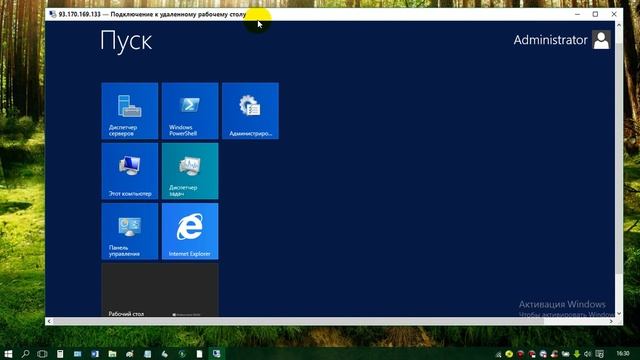Open the Рабочий стол tile

tap(160, 290)
